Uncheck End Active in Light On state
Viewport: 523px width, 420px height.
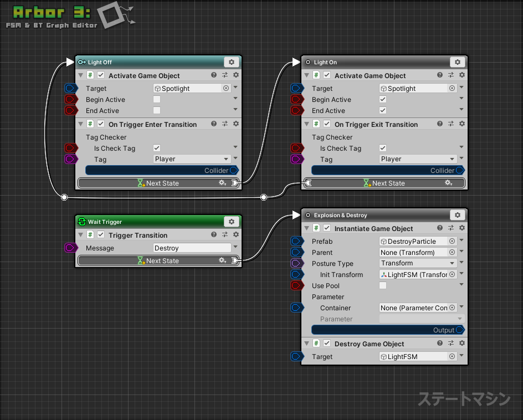383,111
